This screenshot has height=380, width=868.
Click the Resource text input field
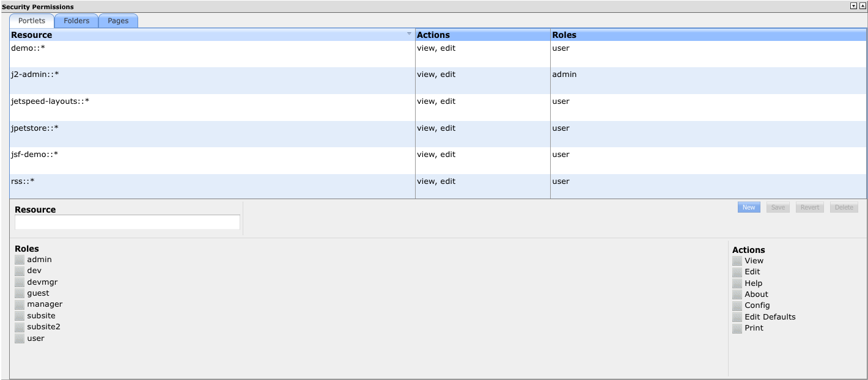(x=127, y=222)
